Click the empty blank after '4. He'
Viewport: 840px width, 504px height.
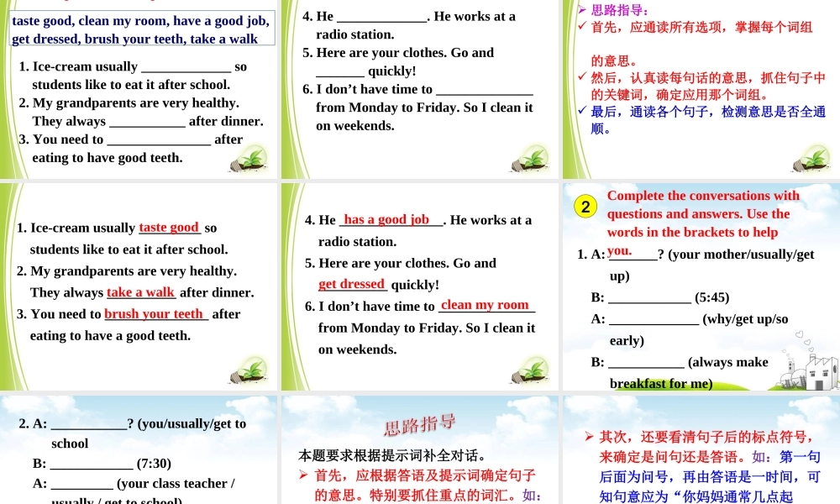pos(382,18)
